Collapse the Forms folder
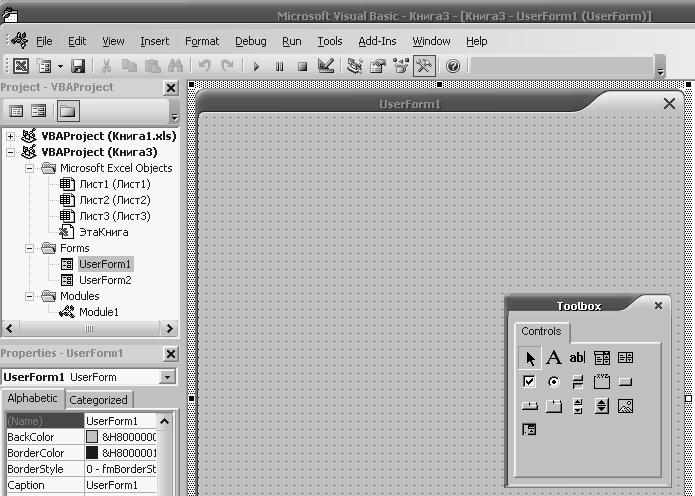 29,248
